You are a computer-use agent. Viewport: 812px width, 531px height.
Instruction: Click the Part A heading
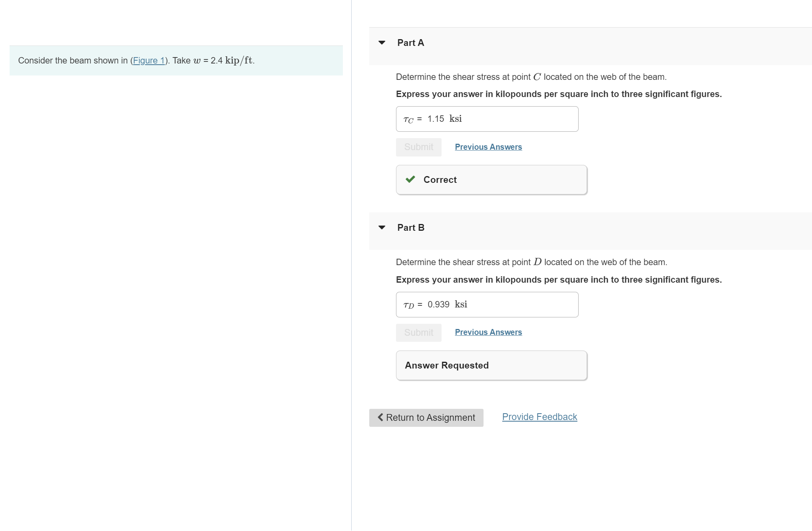[x=410, y=43]
